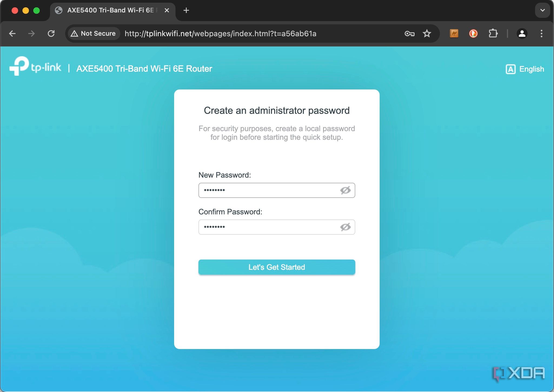Focus the New Password field
The image size is (554, 392).
[x=268, y=190]
